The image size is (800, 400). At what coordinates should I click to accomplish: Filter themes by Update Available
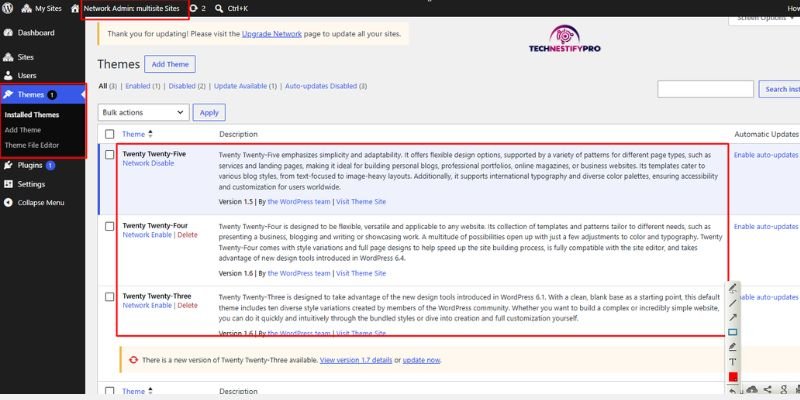pyautogui.click(x=240, y=86)
